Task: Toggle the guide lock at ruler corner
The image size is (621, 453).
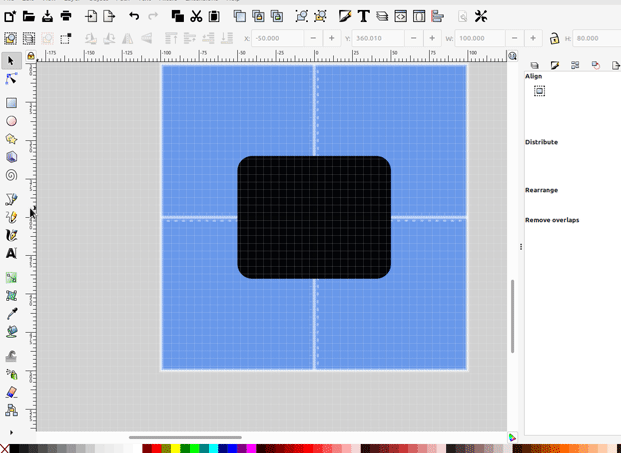Action: click(30, 56)
